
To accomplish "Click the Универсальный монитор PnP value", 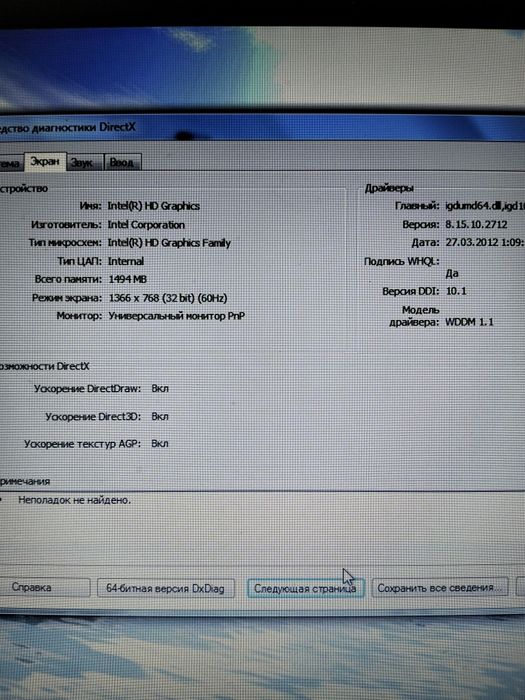I will [x=177, y=316].
